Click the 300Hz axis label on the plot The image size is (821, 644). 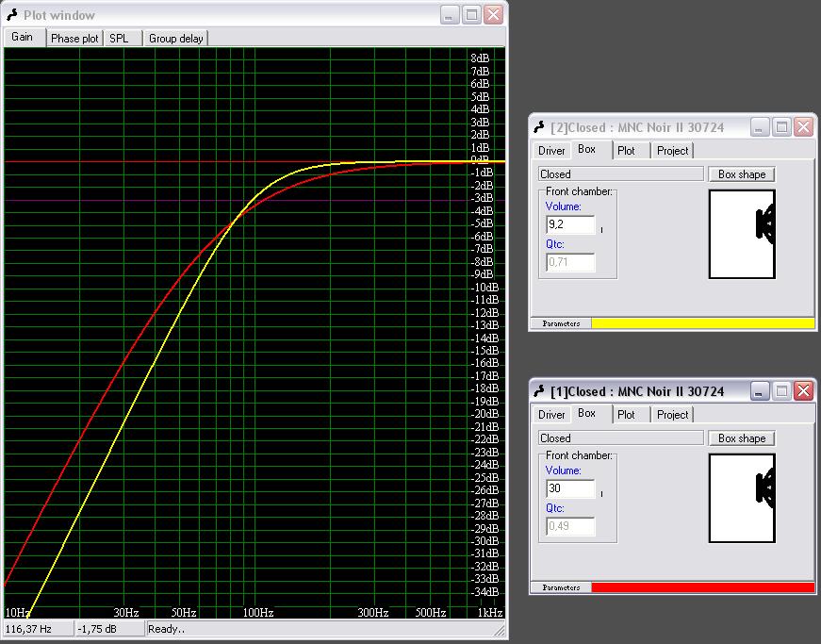[x=373, y=612]
